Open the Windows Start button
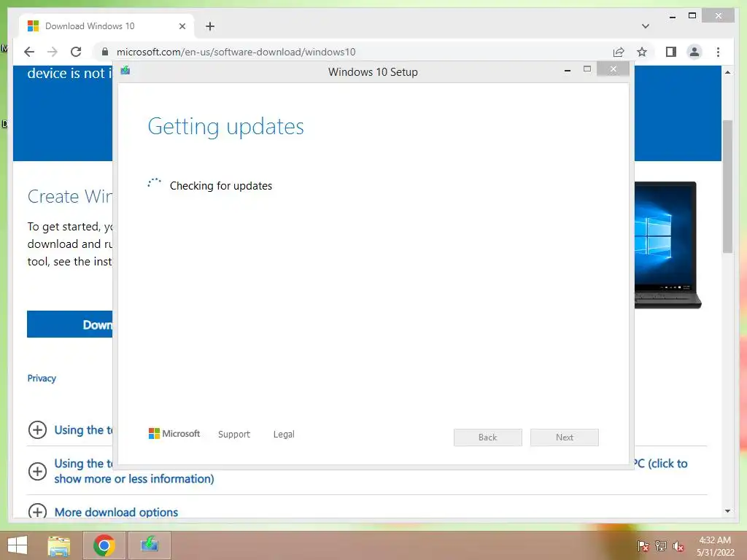The height and width of the screenshot is (560, 747). pyautogui.click(x=18, y=545)
